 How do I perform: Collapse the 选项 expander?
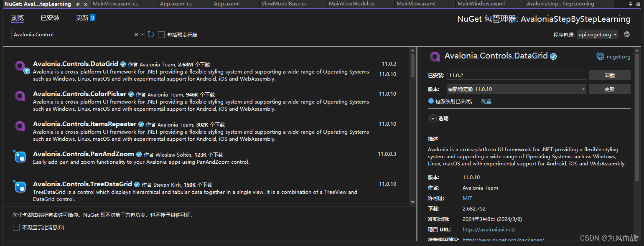[433, 118]
